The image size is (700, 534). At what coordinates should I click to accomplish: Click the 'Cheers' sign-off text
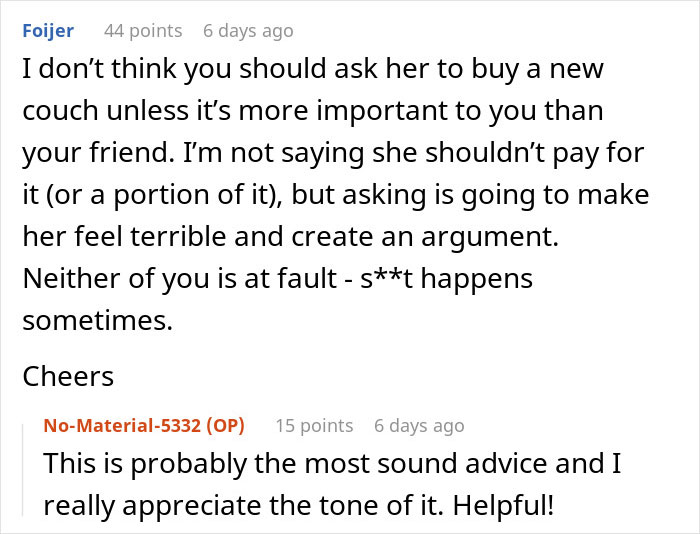click(68, 376)
